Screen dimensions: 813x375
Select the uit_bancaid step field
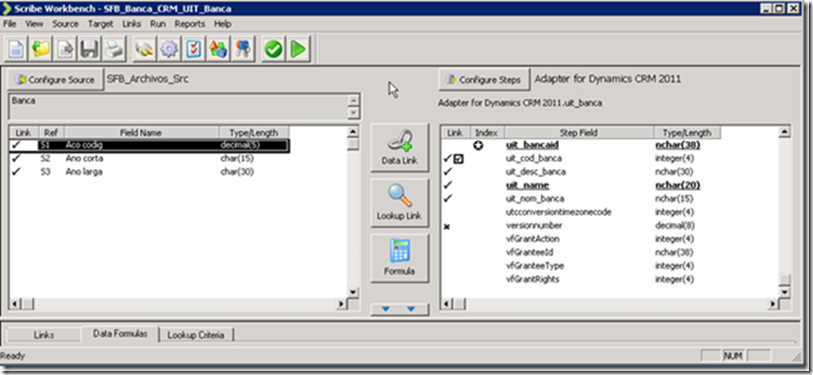[x=532, y=145]
